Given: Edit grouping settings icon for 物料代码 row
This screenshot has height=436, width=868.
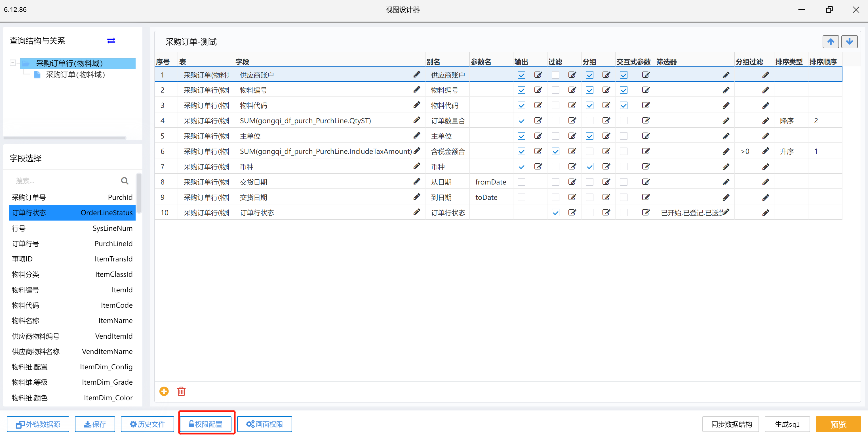Looking at the screenshot, I should tap(606, 105).
